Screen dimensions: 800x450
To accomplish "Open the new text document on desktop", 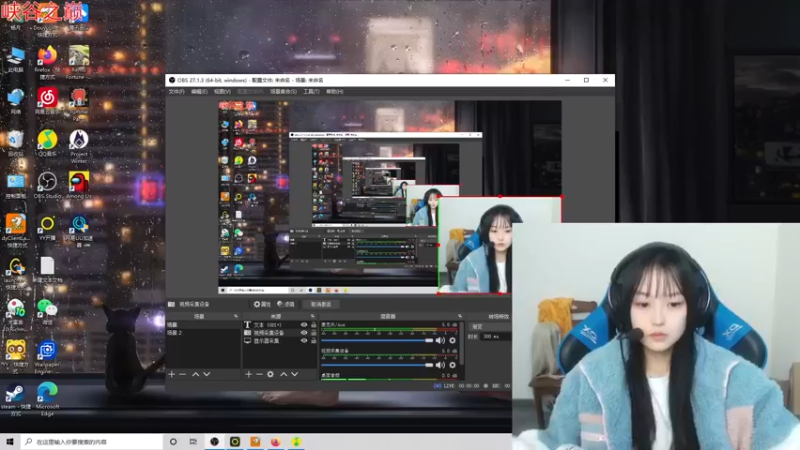I will (47, 269).
